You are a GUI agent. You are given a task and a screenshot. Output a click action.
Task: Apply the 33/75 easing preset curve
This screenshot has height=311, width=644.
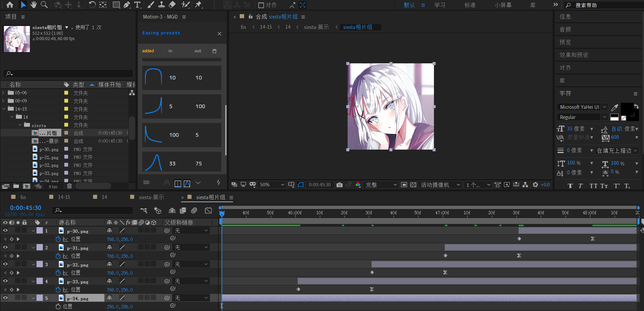click(182, 162)
